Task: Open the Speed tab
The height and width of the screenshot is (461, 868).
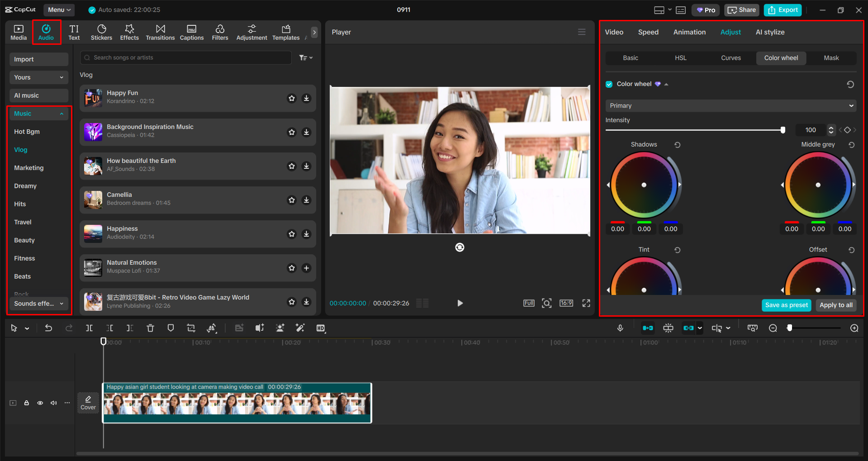Action: coord(648,32)
